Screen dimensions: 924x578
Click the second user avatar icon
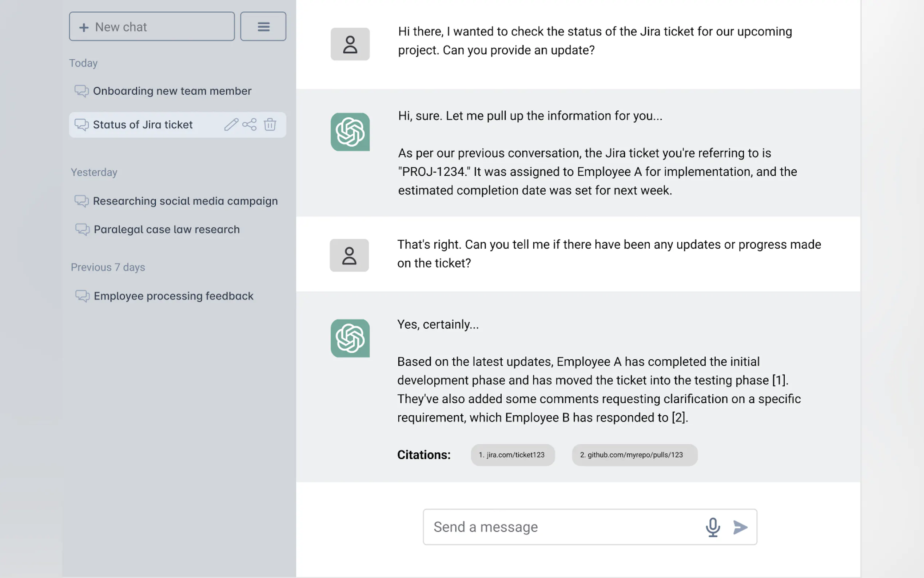click(349, 256)
